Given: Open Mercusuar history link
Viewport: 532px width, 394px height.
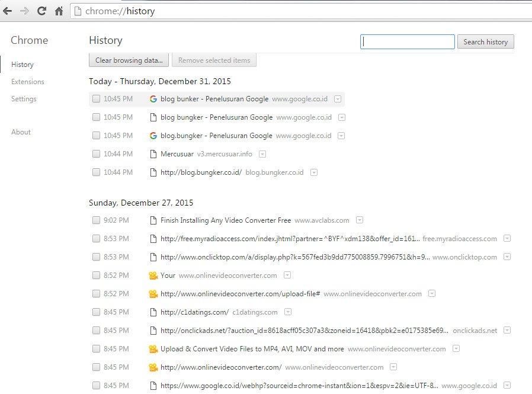Looking at the screenshot, I should 177,153.
